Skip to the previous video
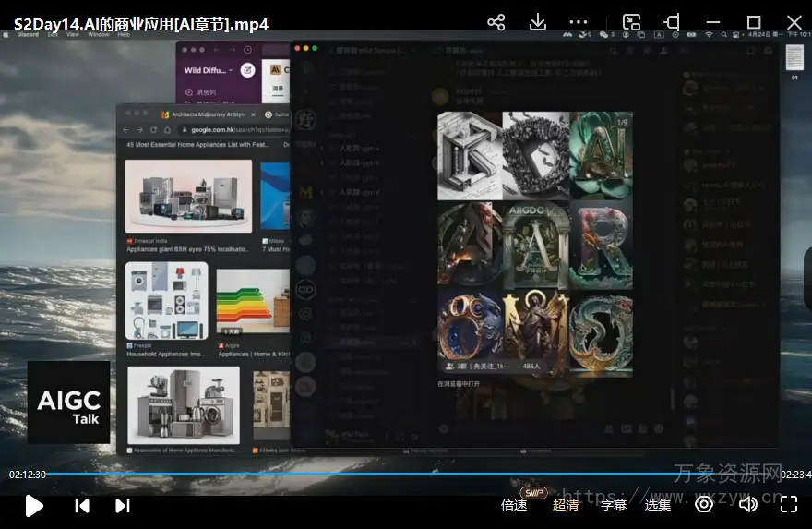Screen dimensions: 812x529 (82, 505)
